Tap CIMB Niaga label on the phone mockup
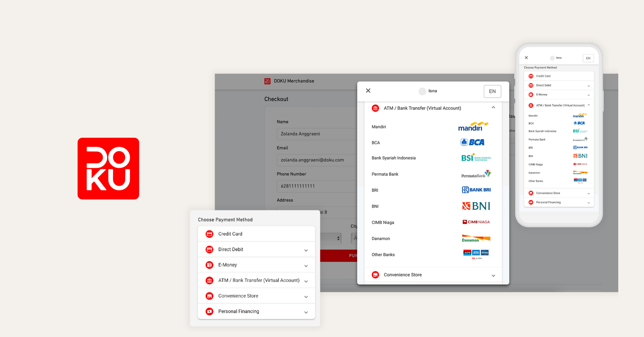This screenshot has height=337, width=644. coord(535,164)
